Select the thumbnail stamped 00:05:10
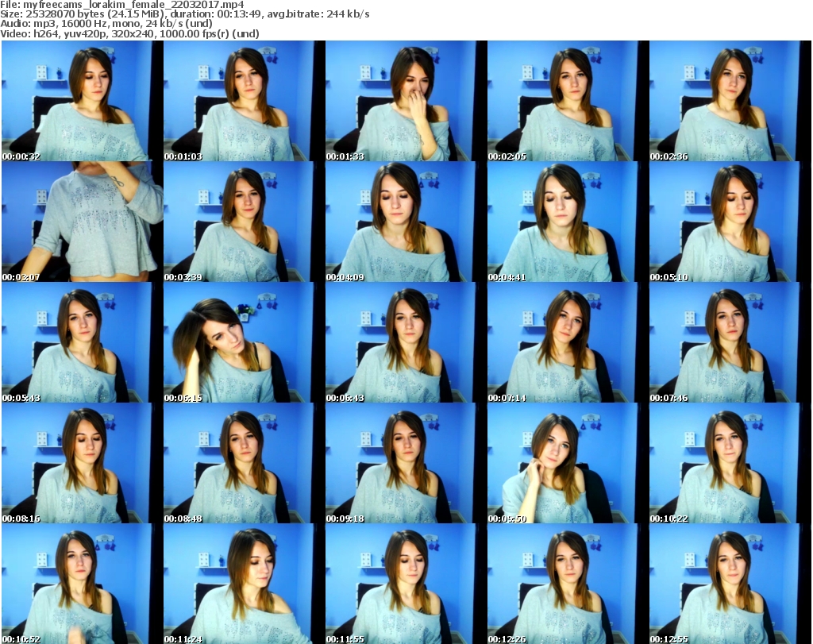Viewport: 813px width, 644px height. coord(730,222)
